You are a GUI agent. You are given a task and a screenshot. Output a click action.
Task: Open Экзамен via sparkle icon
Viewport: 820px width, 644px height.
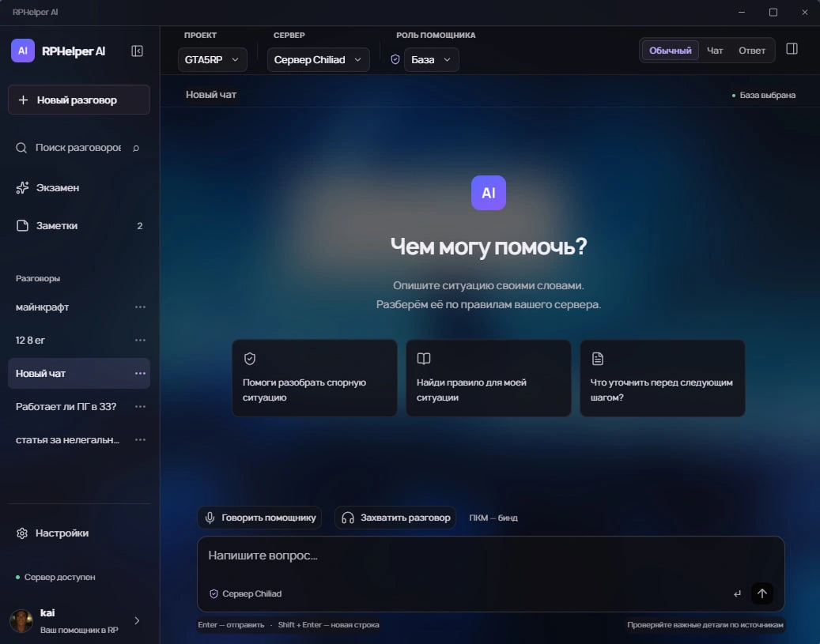[22, 187]
